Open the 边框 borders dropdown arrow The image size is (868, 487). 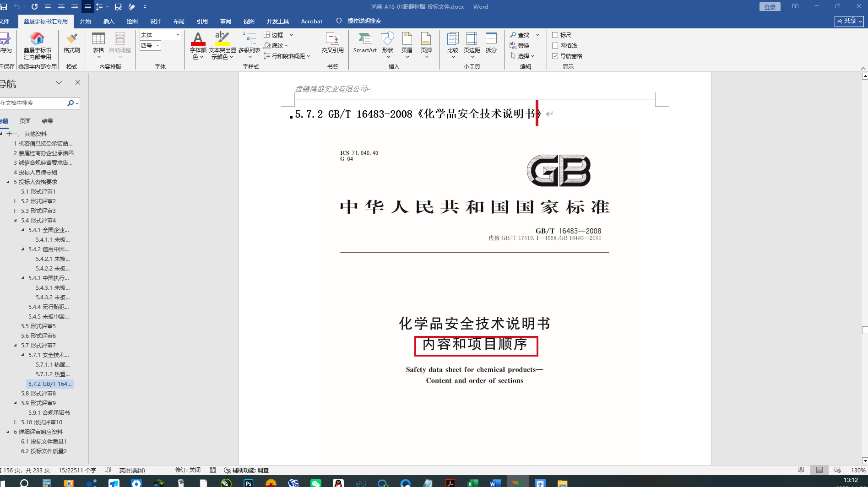point(291,35)
